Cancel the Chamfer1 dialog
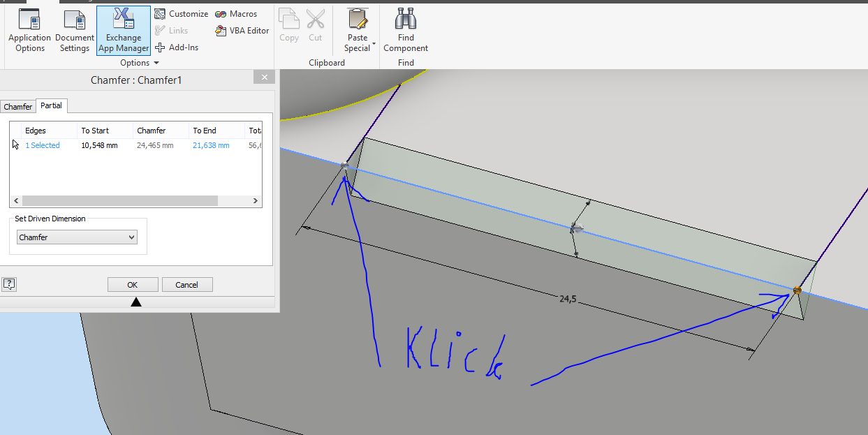 pyautogui.click(x=187, y=284)
